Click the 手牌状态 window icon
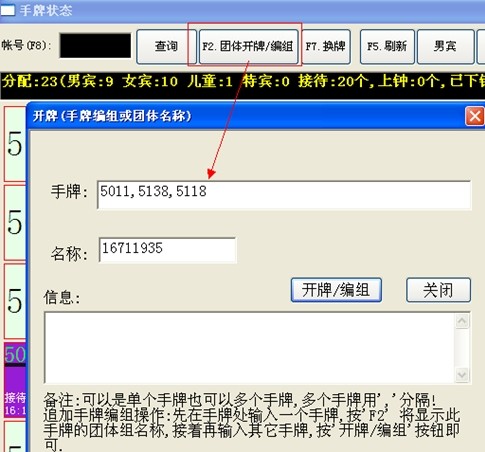Screen dimensions: 485x452 (x=8, y=11)
